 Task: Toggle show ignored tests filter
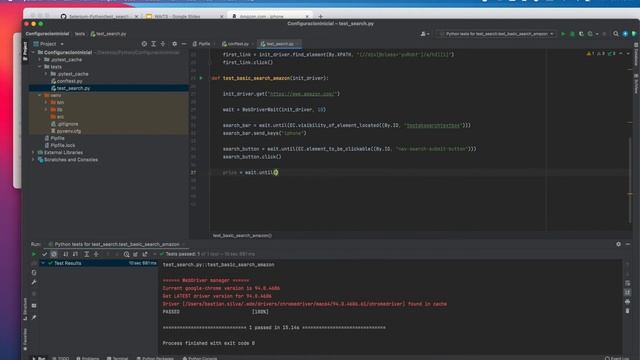pos(54,254)
